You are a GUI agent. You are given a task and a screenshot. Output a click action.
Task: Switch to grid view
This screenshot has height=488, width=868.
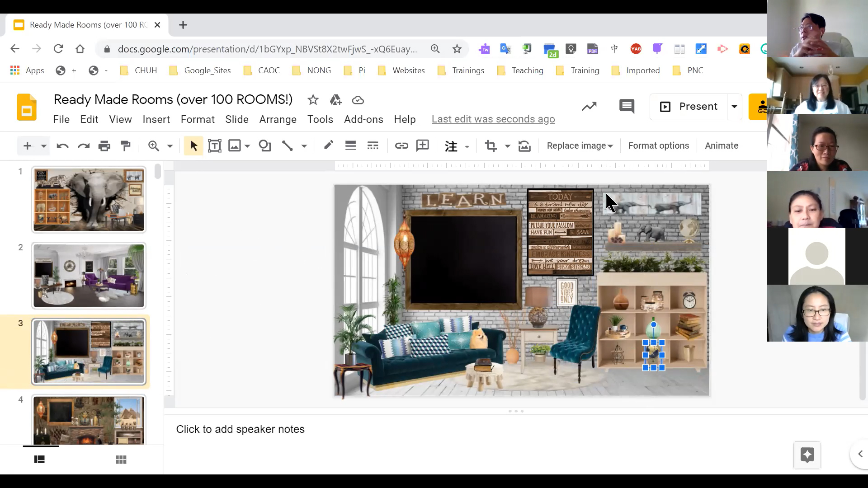point(121,460)
